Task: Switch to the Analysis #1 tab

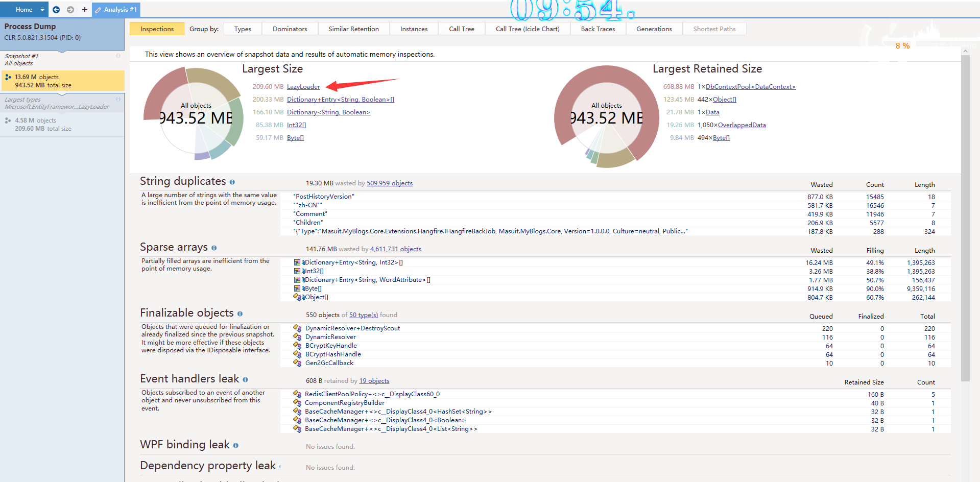Action: click(x=116, y=10)
